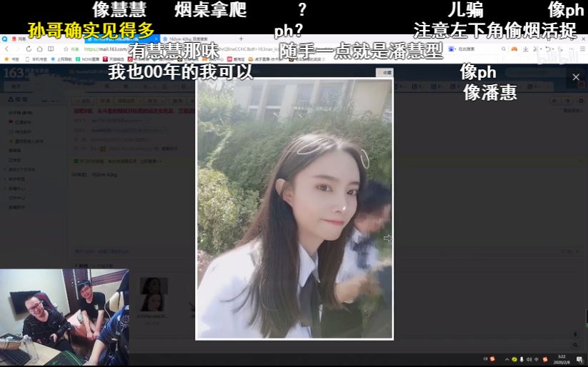Open the 转发 dropdown arrow
Image resolution: width=588 pixels, height=367 pixels.
click(x=162, y=101)
